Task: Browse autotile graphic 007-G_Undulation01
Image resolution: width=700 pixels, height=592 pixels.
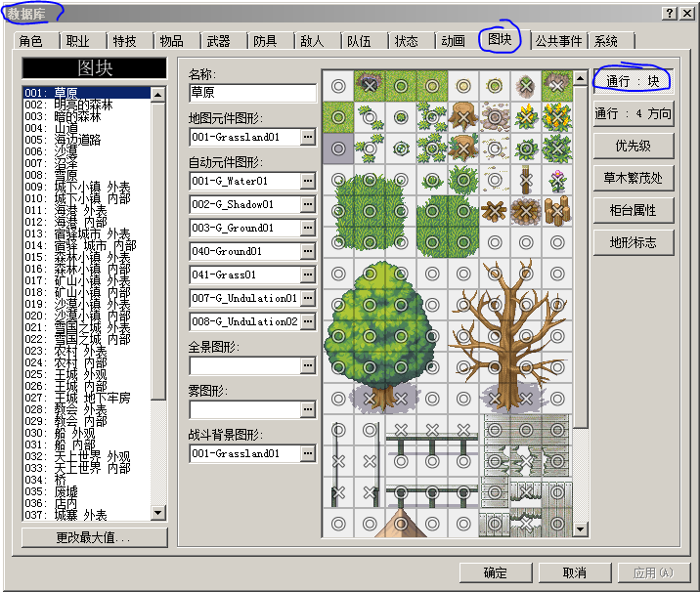Action: point(308,298)
